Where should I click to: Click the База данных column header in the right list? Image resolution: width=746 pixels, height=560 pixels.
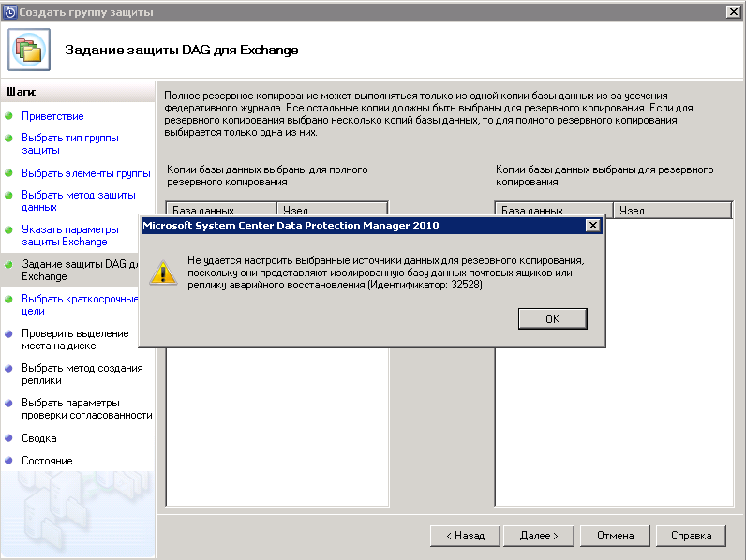554,210
